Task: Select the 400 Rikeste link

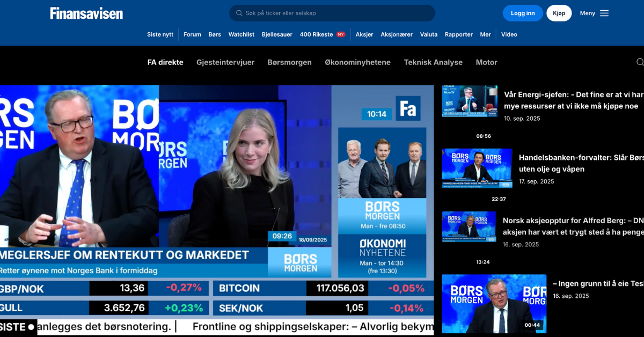Action: point(316,34)
